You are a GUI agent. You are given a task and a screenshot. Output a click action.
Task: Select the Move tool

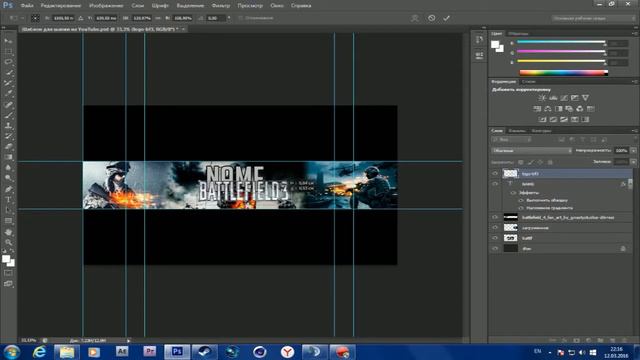coord(8,41)
